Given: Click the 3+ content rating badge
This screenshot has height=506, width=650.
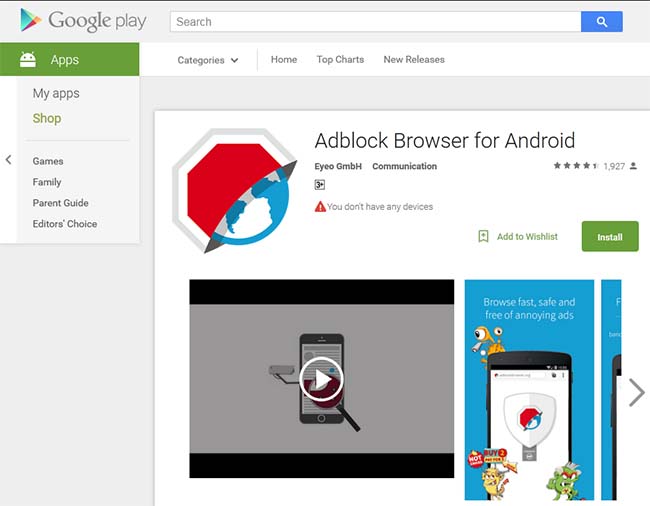Looking at the screenshot, I should tap(320, 184).
